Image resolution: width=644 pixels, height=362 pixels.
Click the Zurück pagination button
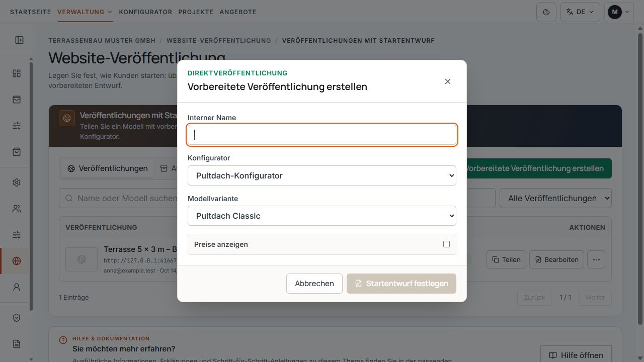coord(534,297)
